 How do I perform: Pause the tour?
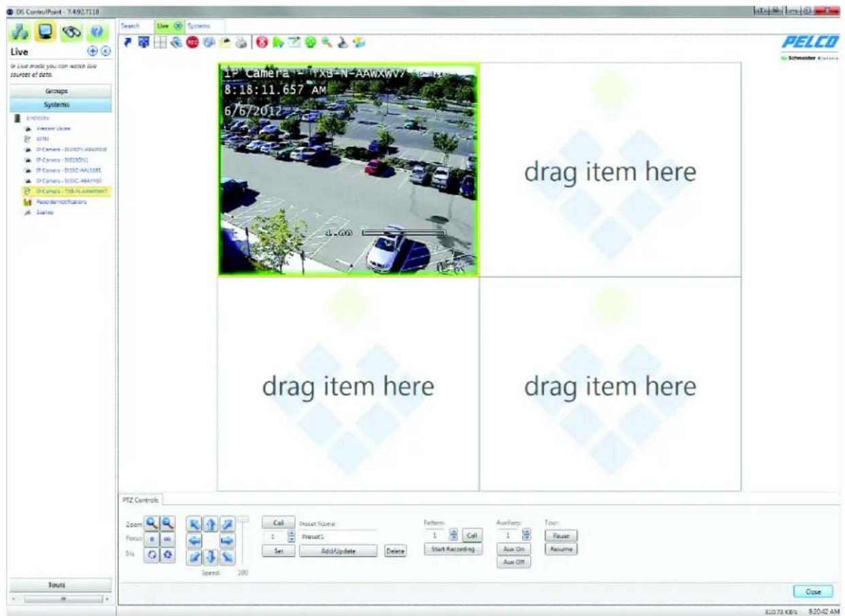(x=562, y=536)
